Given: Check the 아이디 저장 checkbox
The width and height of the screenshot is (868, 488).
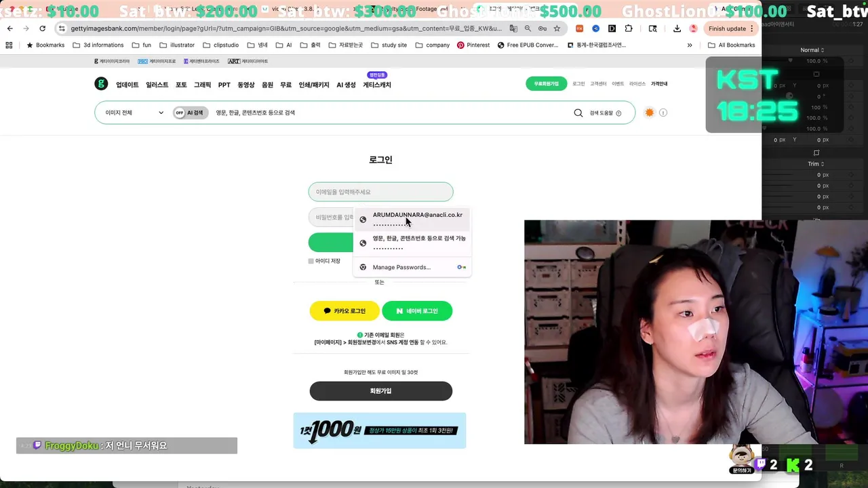Looking at the screenshot, I should tap(311, 261).
